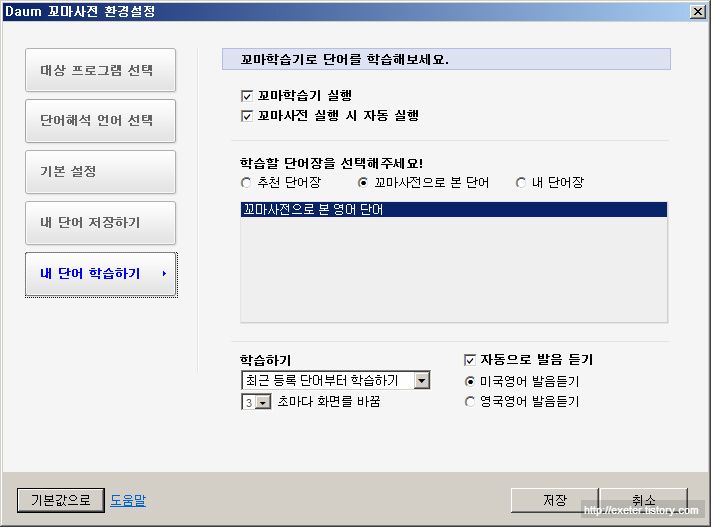This screenshot has width=711, height=527.
Task: Click the 저장 save button
Action: coord(555,500)
